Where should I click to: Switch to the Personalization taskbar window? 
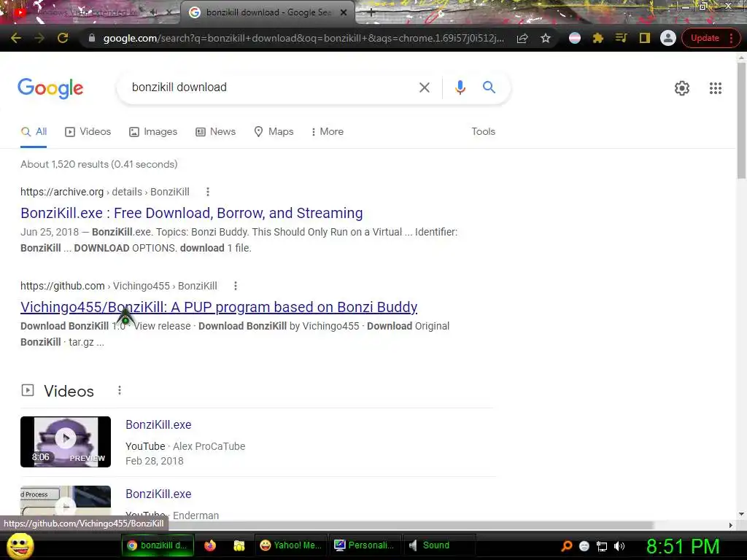[x=365, y=545]
